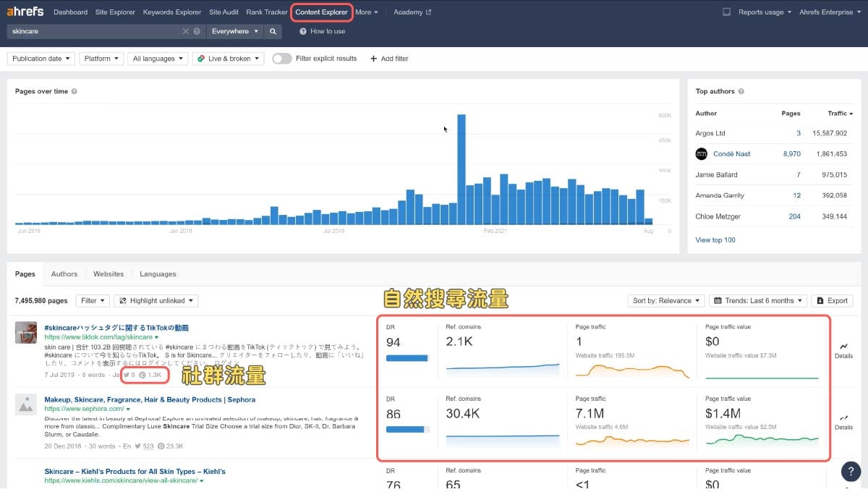
Task: Open the monitor icon beside Reports usage
Action: (726, 12)
